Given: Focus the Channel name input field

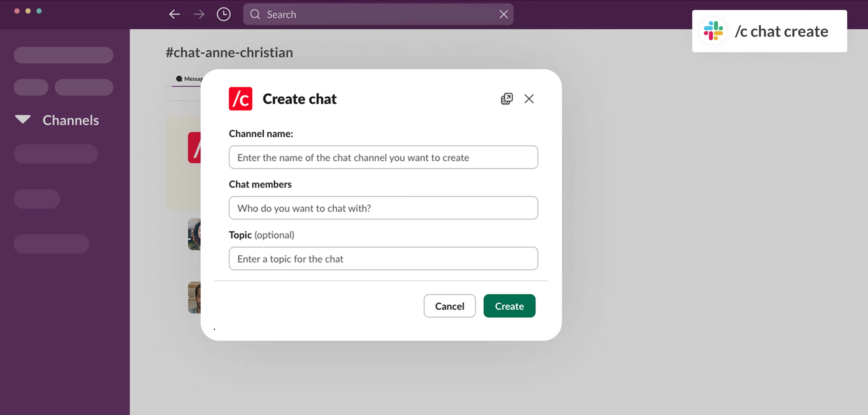Looking at the screenshot, I should coord(383,157).
